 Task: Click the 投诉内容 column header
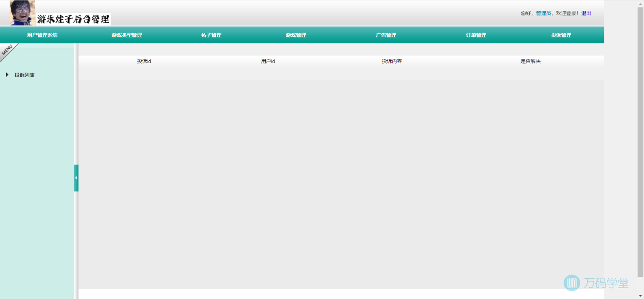[392, 61]
